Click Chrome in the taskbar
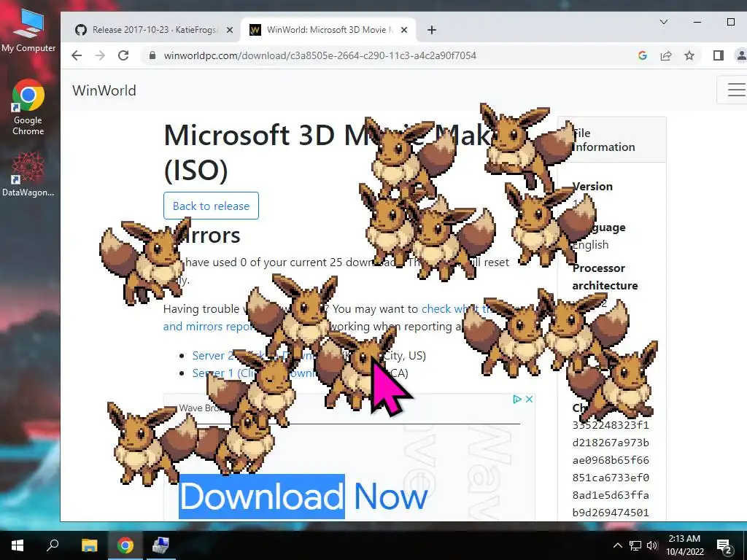This screenshot has height=560, width=747. [x=125, y=545]
